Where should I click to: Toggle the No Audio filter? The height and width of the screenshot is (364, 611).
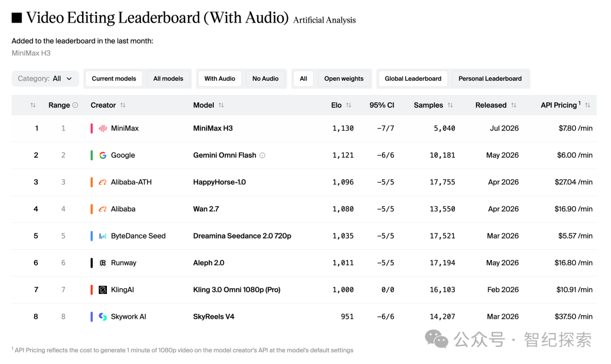265,79
